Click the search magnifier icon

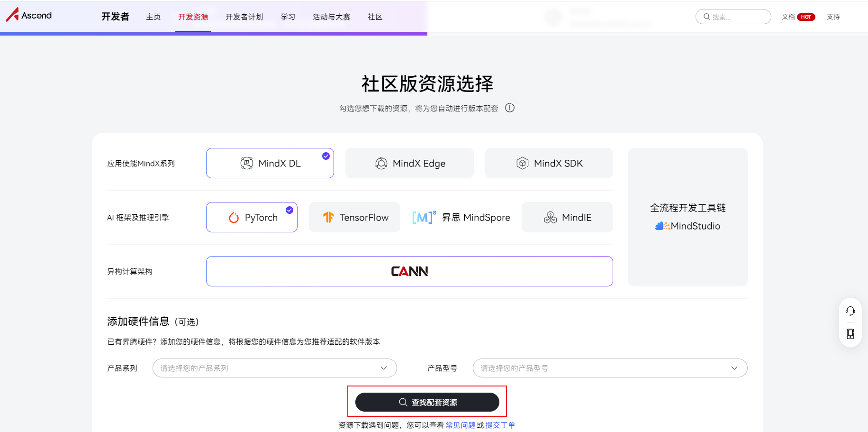(x=706, y=17)
